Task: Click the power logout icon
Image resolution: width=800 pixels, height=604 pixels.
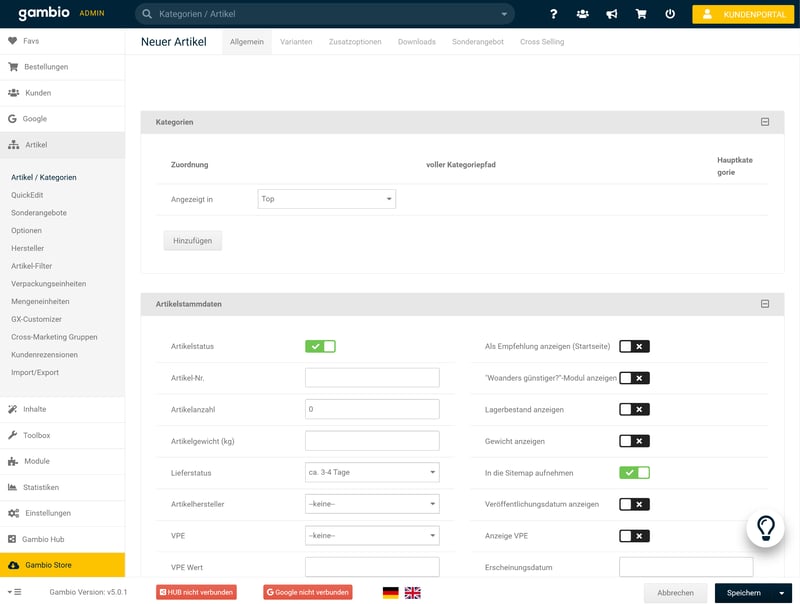Action: coord(670,14)
